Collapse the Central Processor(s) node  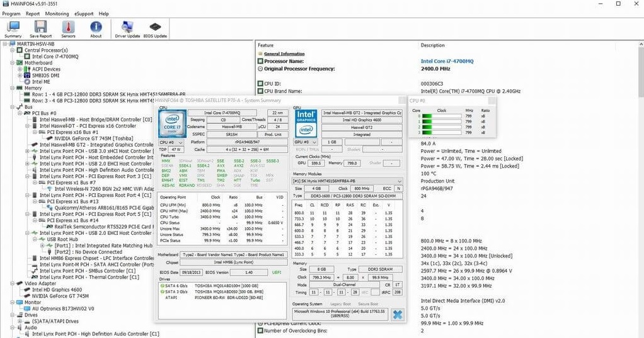pos(13,50)
